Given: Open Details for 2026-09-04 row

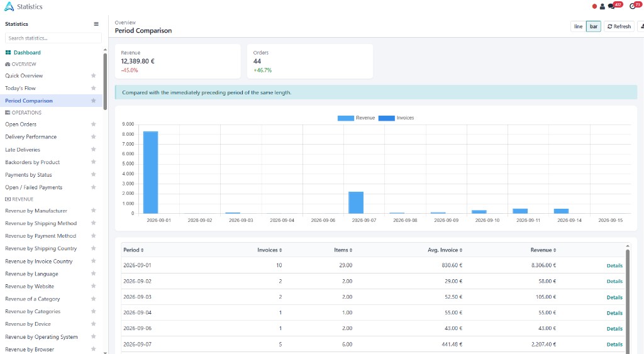Looking at the screenshot, I should pos(614,313).
